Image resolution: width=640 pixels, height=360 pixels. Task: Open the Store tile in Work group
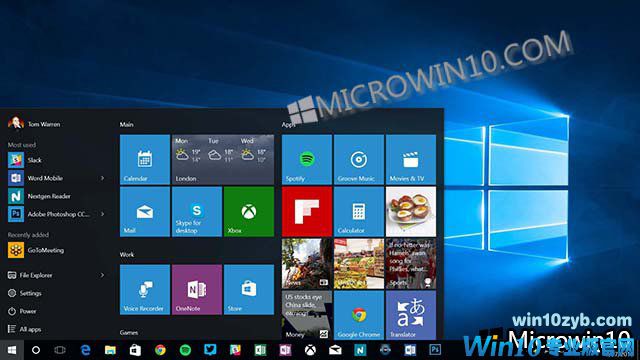(x=249, y=289)
